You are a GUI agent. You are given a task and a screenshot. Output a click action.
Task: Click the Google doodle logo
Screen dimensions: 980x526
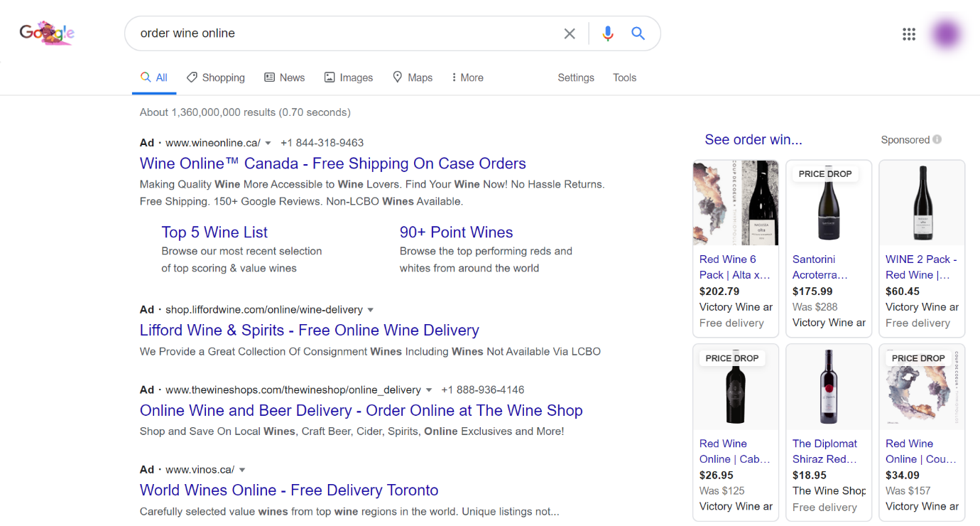pos(47,33)
